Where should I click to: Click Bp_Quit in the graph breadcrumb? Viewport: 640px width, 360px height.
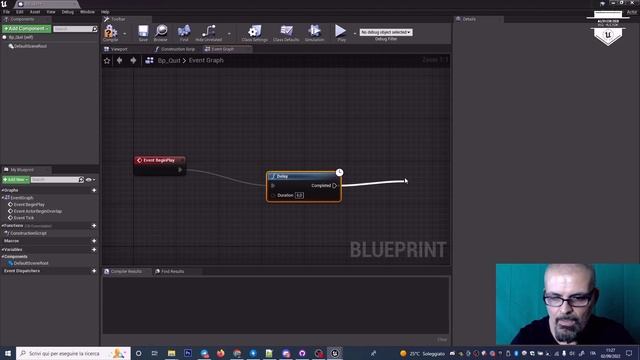click(169, 60)
